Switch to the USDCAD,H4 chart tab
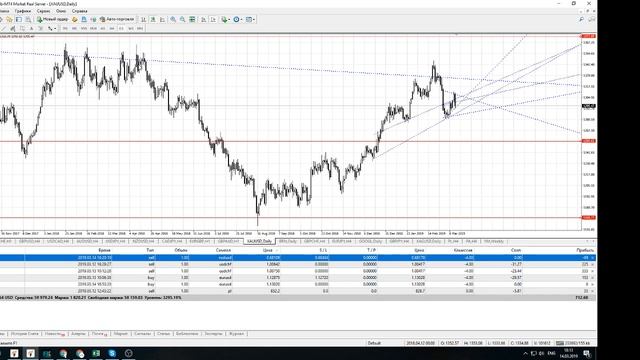 click(x=58, y=241)
